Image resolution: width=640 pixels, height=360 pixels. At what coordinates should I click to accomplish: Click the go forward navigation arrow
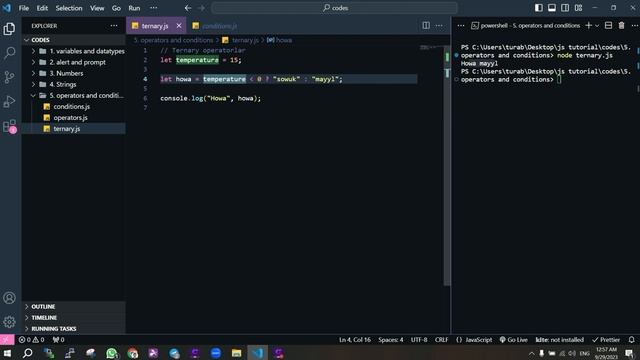coord(201,8)
